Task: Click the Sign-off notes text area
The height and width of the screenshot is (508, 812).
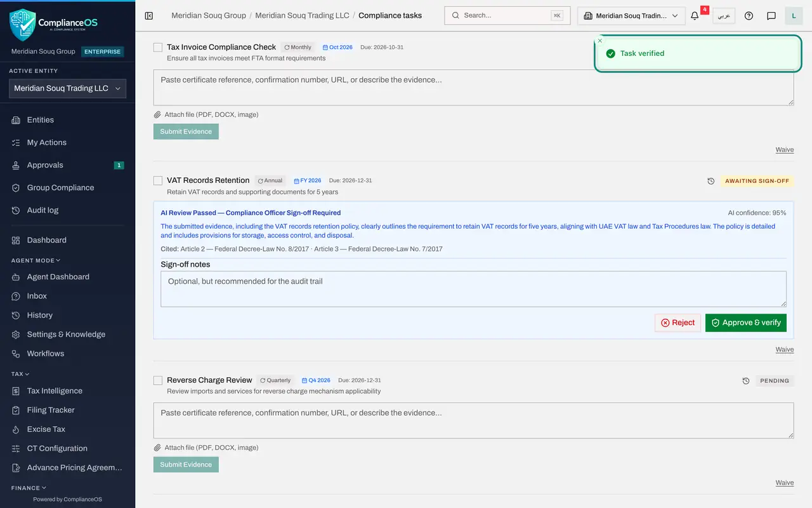Action: tap(473, 289)
